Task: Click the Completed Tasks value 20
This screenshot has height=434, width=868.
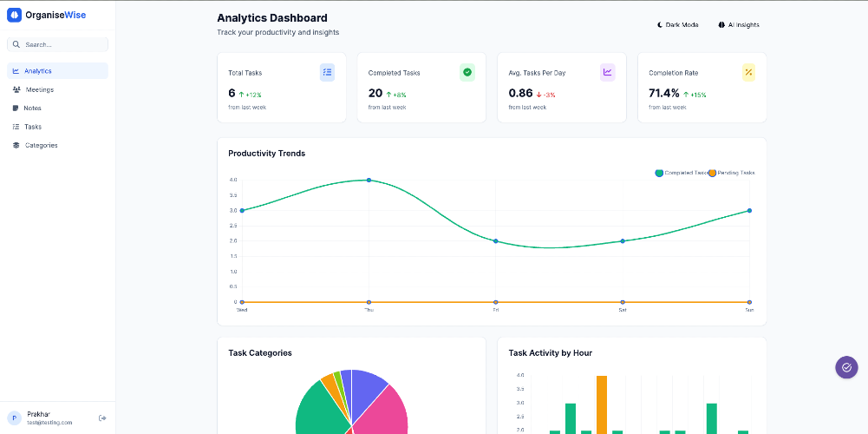Action: point(375,93)
